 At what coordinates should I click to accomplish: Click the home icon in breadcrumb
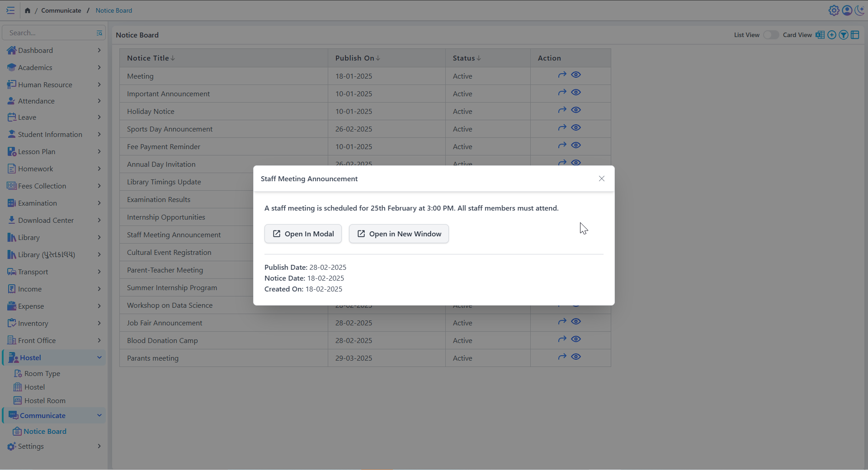28,10
